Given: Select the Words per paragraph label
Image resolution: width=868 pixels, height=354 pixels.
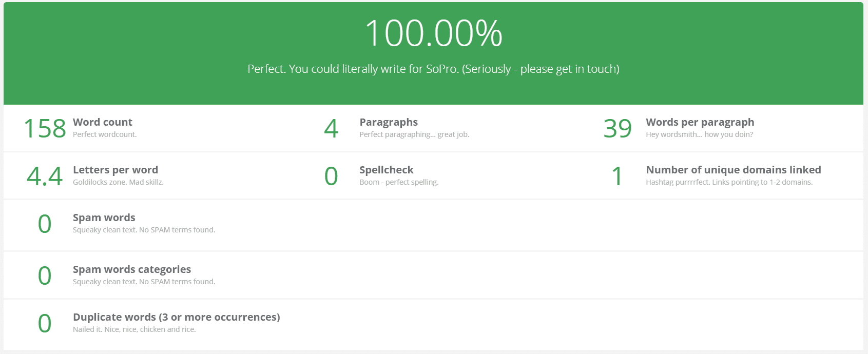Looking at the screenshot, I should [x=700, y=122].
